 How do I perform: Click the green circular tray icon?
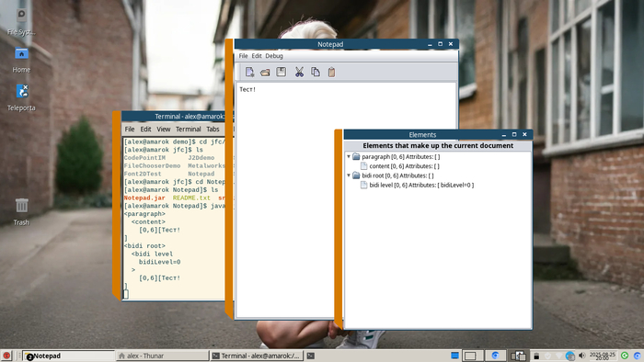[x=625, y=356]
